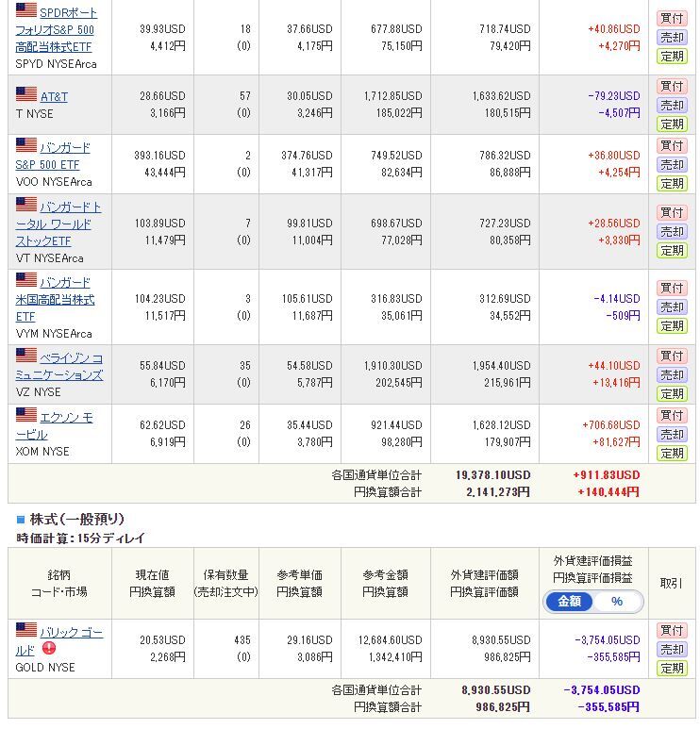Viewport: 700px width, 729px height.
Task: Click 買付 button for VT
Action: pyautogui.click(x=672, y=212)
